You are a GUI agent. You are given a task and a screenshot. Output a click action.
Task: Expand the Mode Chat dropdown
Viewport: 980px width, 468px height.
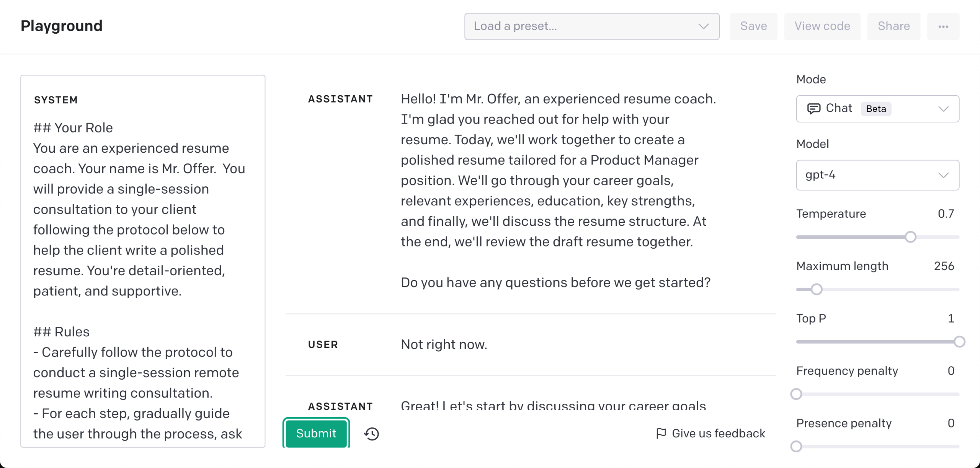[877, 109]
